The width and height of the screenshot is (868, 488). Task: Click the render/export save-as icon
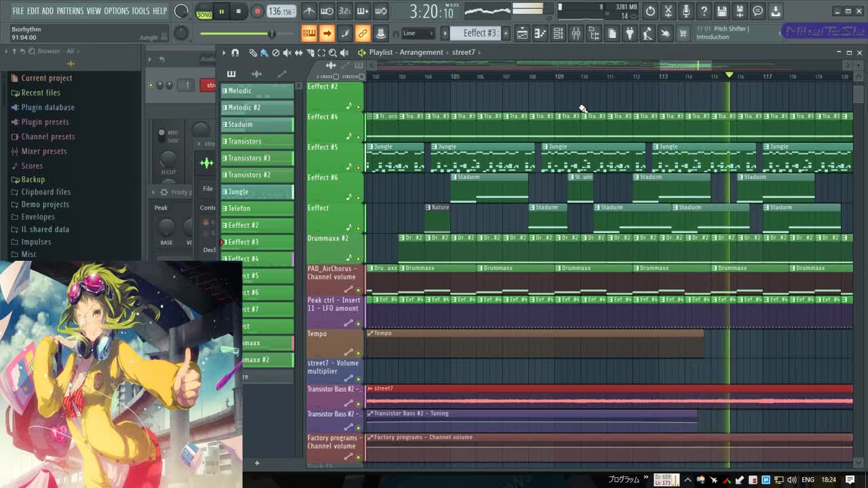tap(740, 11)
